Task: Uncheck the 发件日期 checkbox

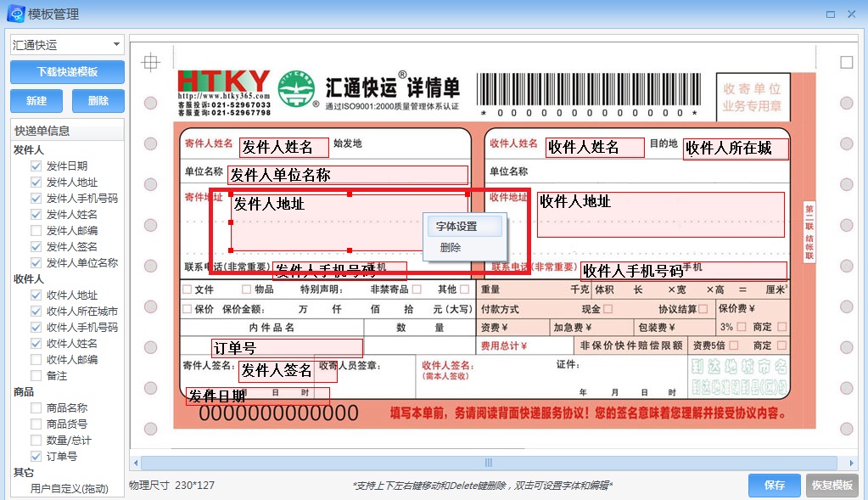Action: (x=36, y=166)
